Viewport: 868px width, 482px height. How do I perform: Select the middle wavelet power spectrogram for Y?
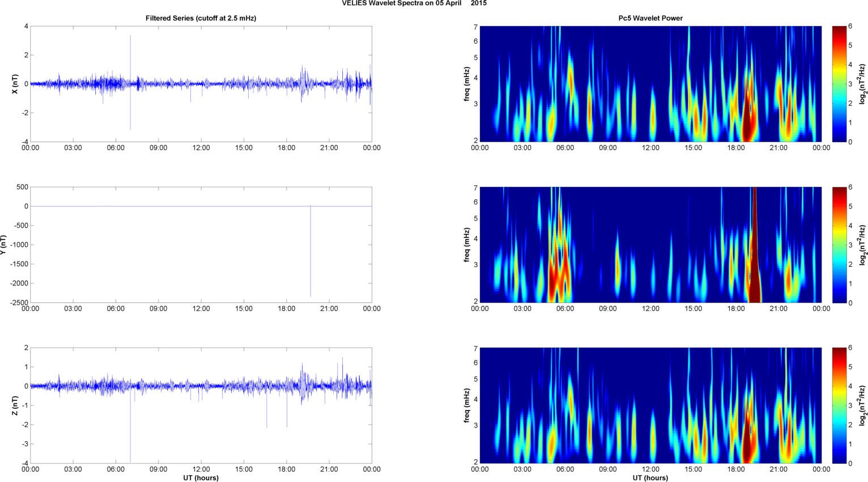coord(650,245)
